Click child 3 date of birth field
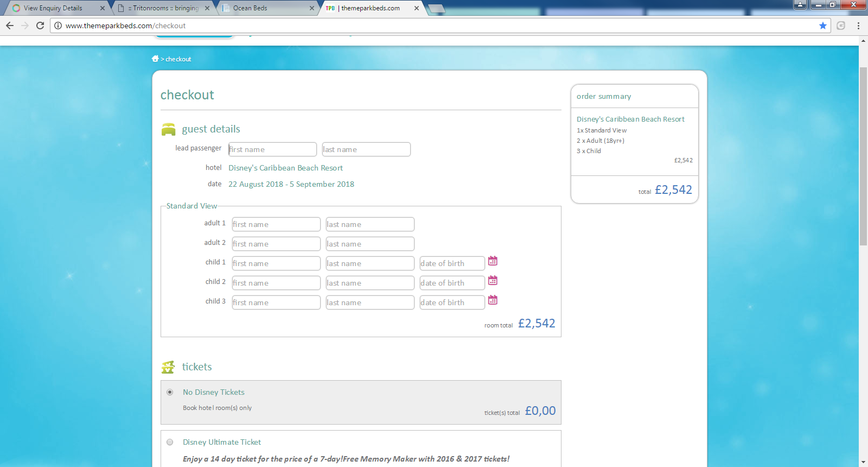Screen dimensions: 868x467 (452, 302)
